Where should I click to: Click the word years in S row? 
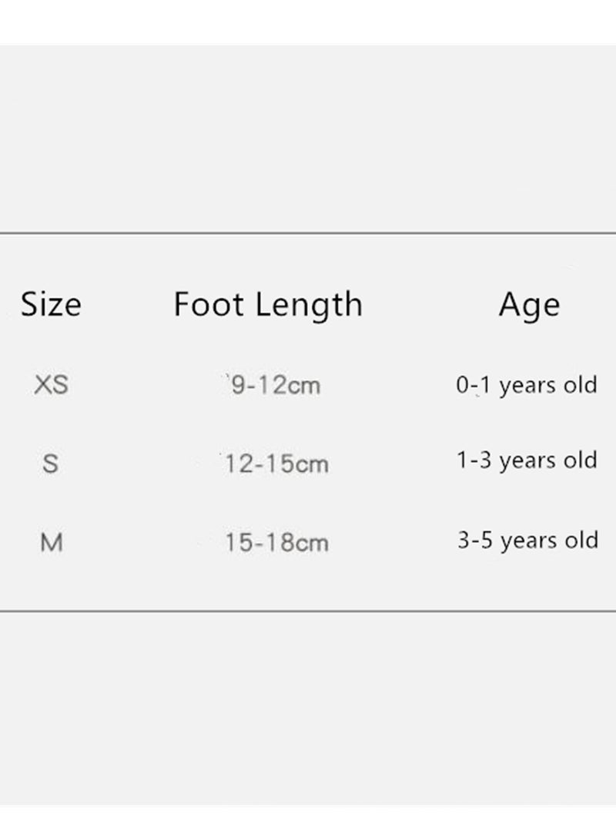[527, 462]
